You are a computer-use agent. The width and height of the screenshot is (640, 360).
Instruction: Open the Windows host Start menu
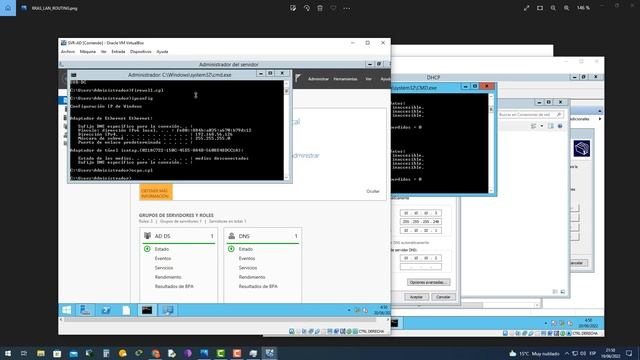click(8, 353)
